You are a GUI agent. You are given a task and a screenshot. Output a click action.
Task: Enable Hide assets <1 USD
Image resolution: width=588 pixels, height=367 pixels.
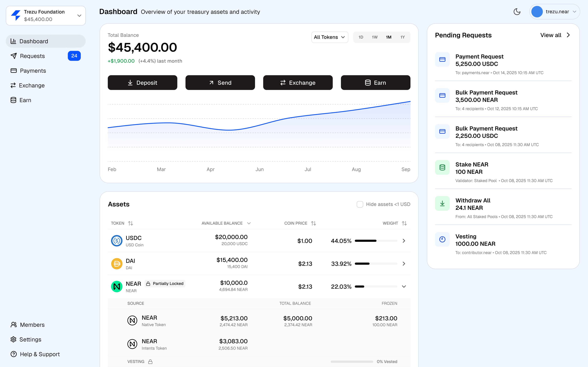click(360, 204)
